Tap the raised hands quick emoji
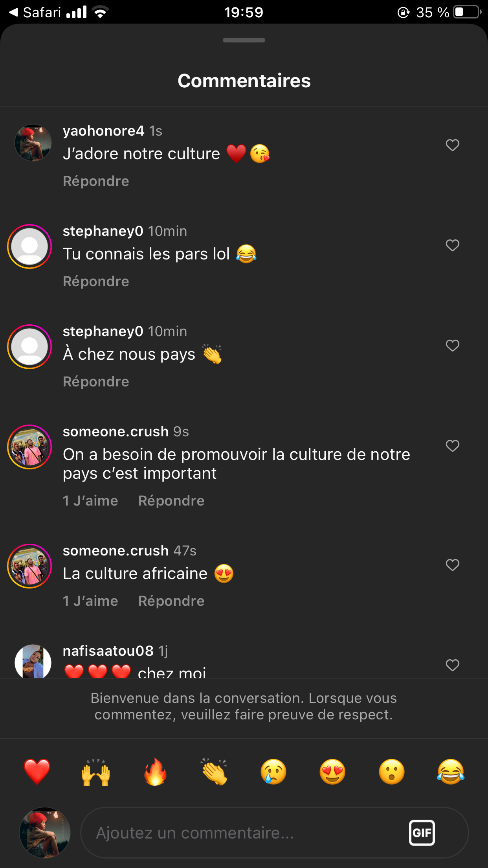This screenshot has width=488, height=868. 96,772
